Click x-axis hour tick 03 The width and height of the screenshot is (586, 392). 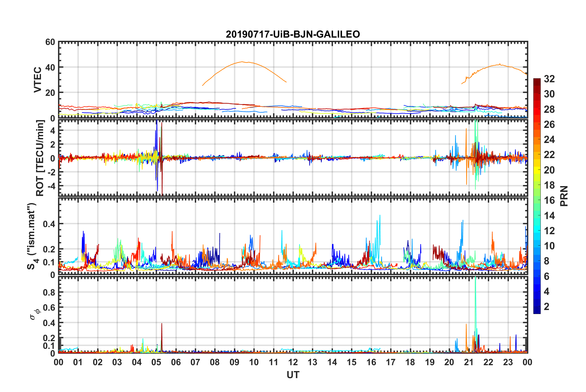tap(117, 362)
